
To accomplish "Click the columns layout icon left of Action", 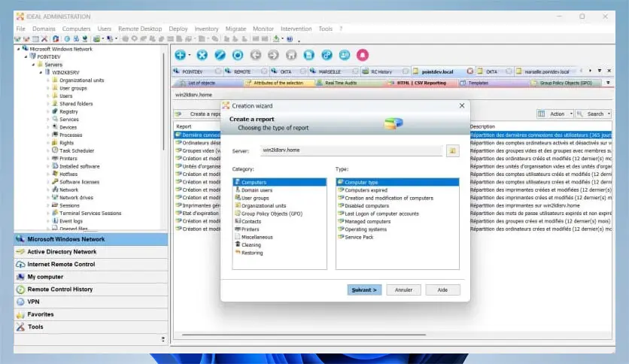I will tap(541, 114).
